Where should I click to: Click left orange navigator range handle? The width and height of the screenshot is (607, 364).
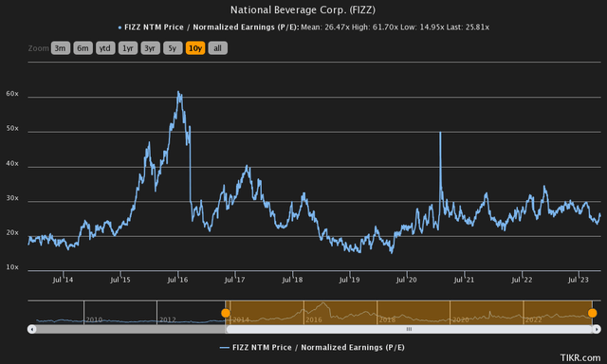[x=226, y=313]
